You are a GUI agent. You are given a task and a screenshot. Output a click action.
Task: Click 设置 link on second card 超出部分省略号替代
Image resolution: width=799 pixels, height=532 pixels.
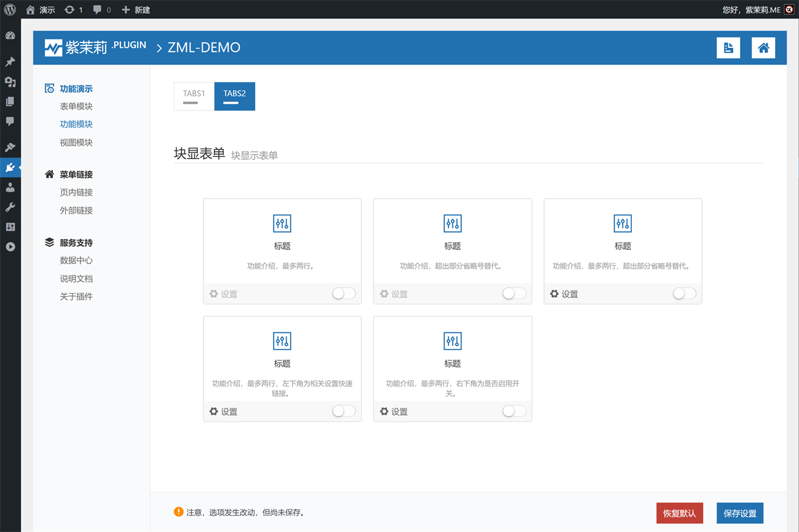pyautogui.click(x=393, y=294)
